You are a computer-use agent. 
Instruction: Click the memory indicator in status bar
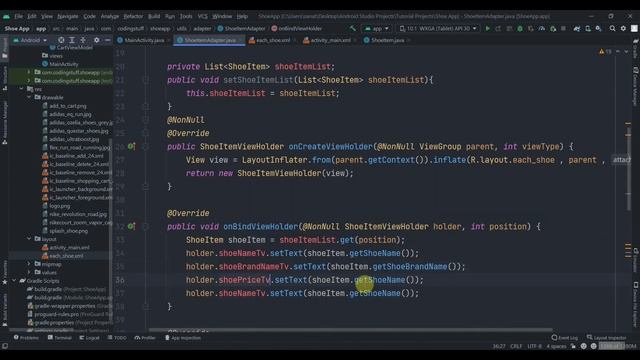pyautogui.click(x=618, y=346)
